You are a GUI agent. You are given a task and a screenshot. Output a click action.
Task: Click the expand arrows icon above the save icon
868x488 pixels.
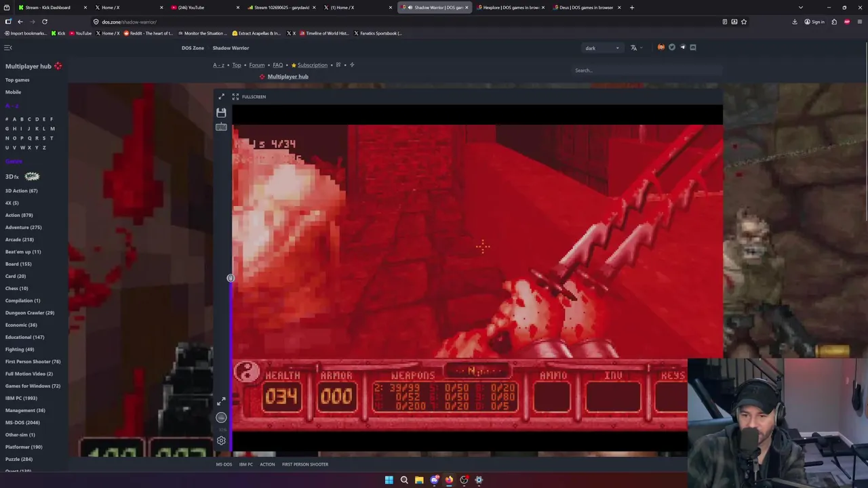point(221,97)
